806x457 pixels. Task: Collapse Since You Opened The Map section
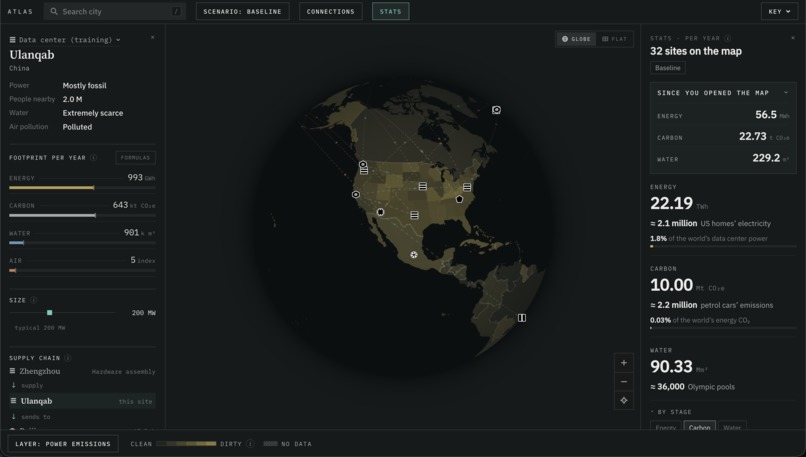coord(785,93)
